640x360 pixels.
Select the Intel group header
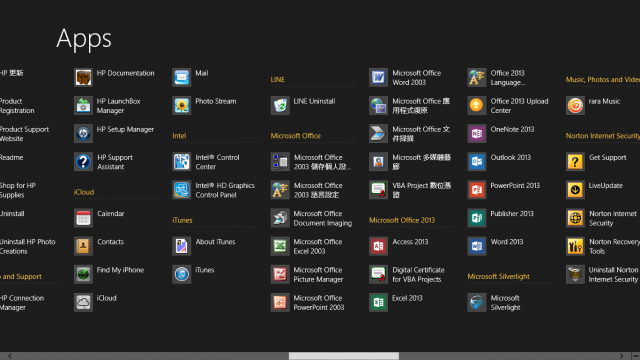[x=179, y=136]
